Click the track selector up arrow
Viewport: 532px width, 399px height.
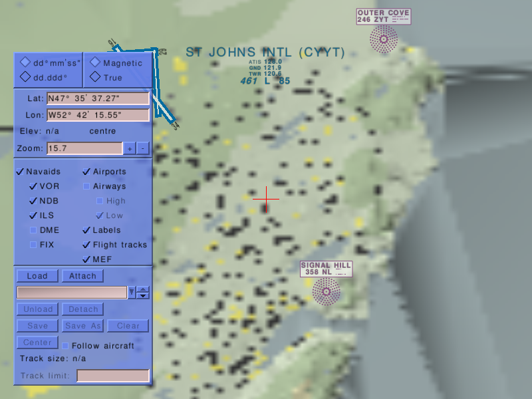144,289
